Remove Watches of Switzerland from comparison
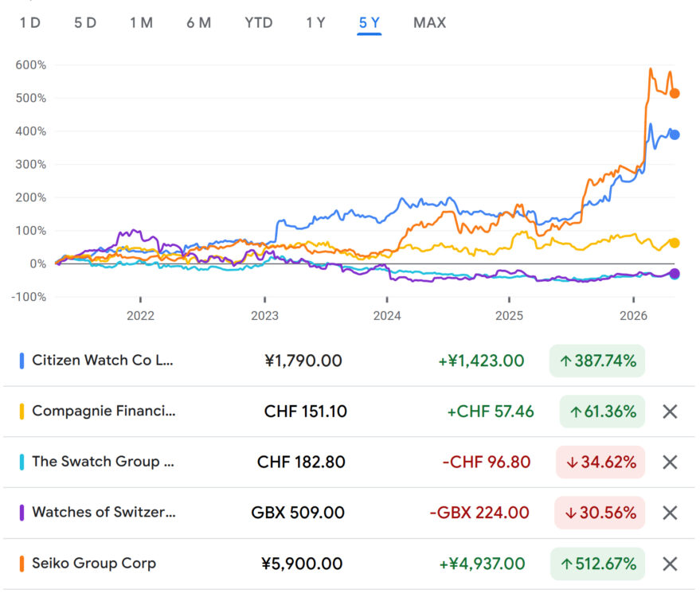Screen dimensions: 700x597 [670, 513]
